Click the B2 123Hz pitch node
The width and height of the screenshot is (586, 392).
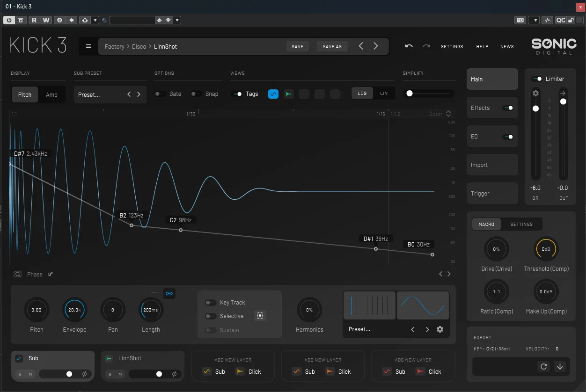click(x=132, y=225)
